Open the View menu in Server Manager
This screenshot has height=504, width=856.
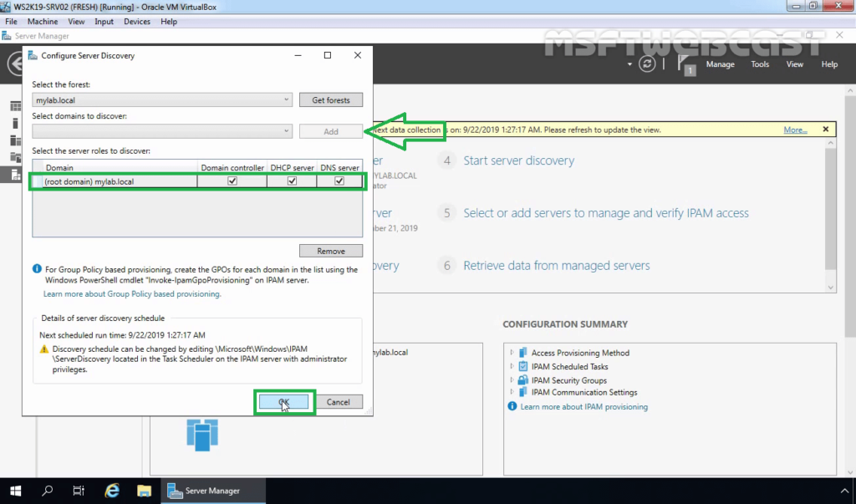pos(794,64)
